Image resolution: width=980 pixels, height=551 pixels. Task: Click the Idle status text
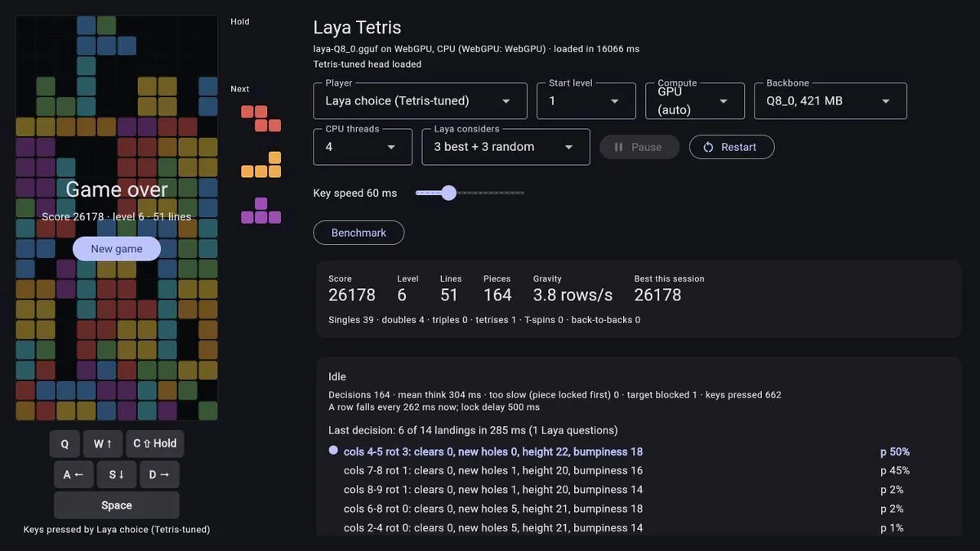[337, 377]
